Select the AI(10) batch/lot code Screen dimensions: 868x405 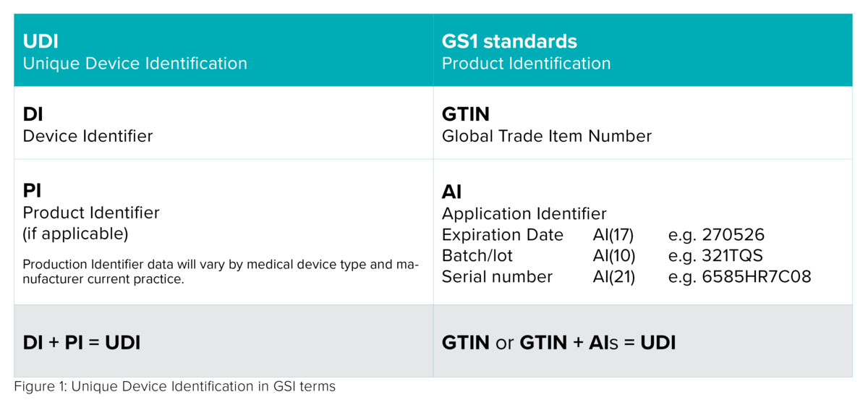pos(613,256)
